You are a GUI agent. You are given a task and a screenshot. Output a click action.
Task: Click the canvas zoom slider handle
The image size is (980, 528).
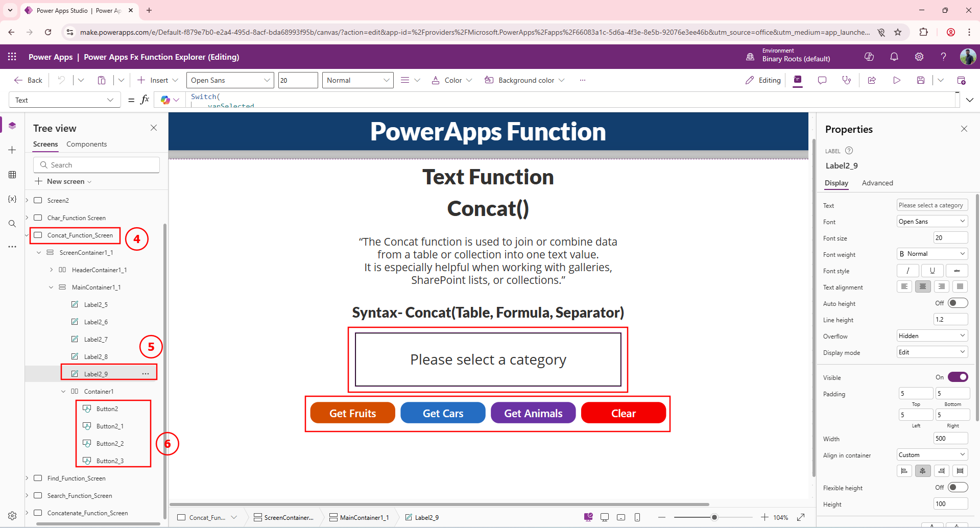714,517
